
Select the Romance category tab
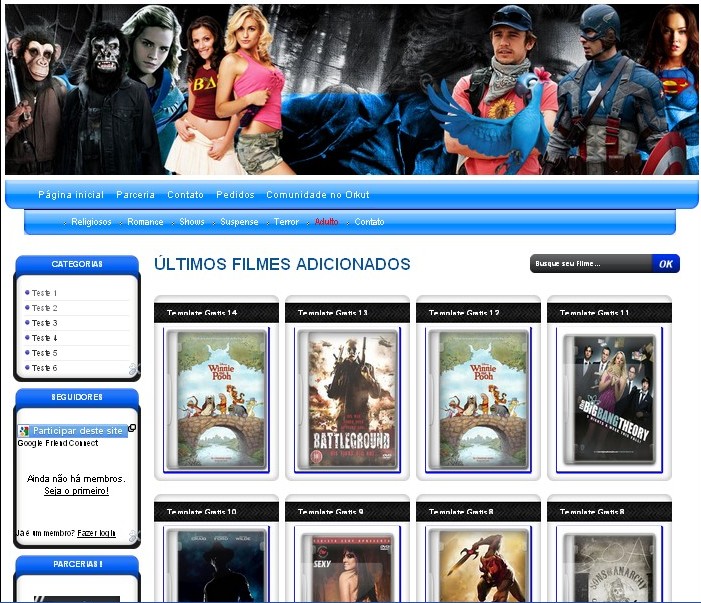coord(145,222)
